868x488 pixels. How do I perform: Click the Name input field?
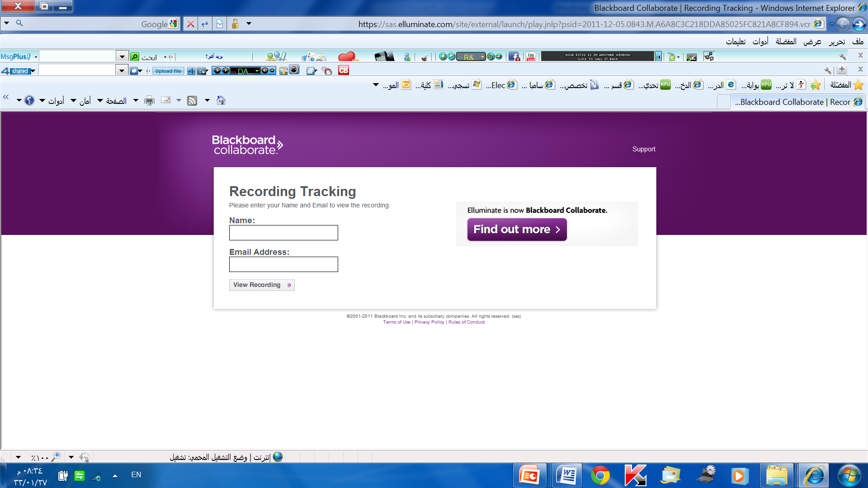click(x=283, y=233)
